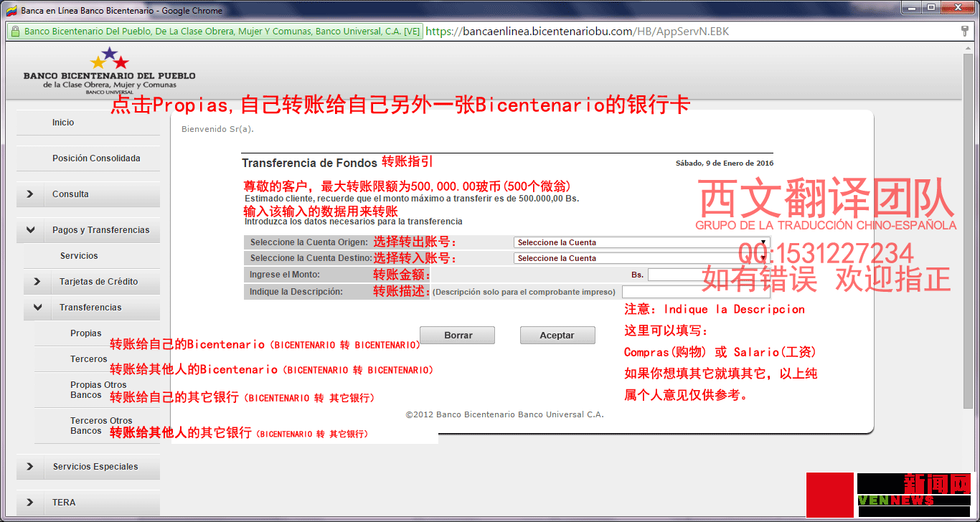The image size is (980, 522).
Task: Click the Aceptar button
Action: [x=557, y=335]
